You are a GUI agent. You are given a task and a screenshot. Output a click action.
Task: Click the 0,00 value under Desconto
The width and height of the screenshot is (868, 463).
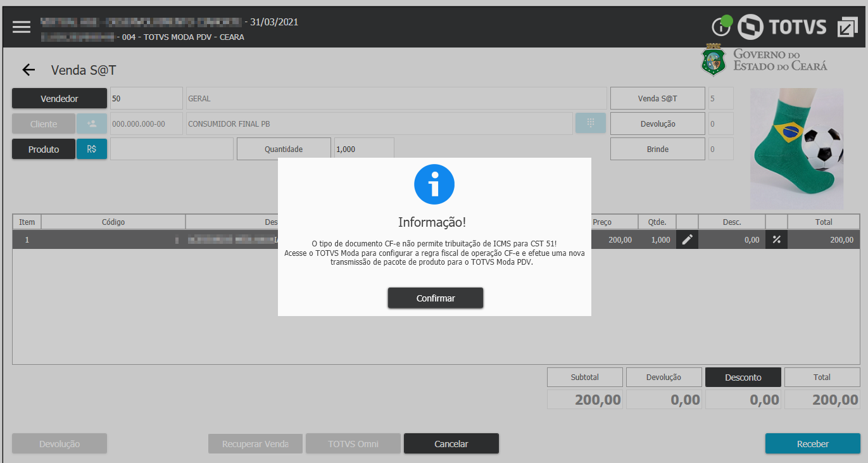click(743, 400)
